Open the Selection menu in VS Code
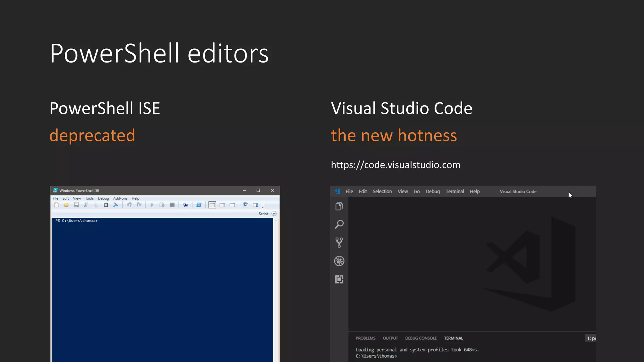This screenshot has width=644, height=362. tap(382, 191)
